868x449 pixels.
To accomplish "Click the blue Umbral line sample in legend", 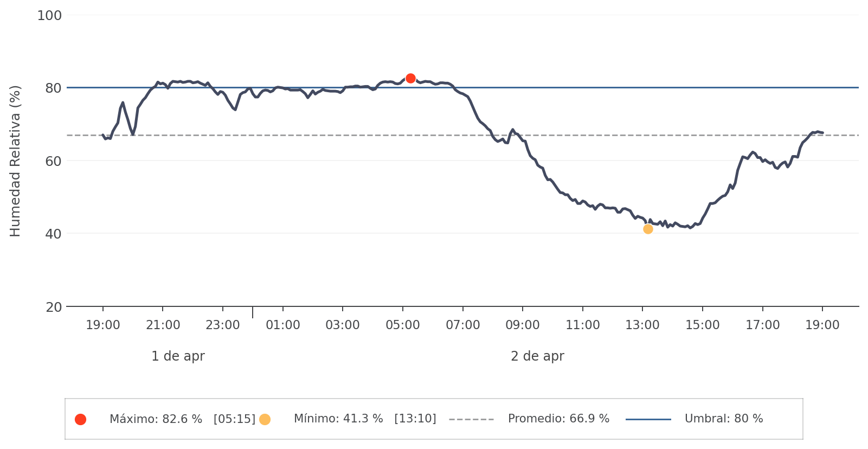I will tap(648, 419).
